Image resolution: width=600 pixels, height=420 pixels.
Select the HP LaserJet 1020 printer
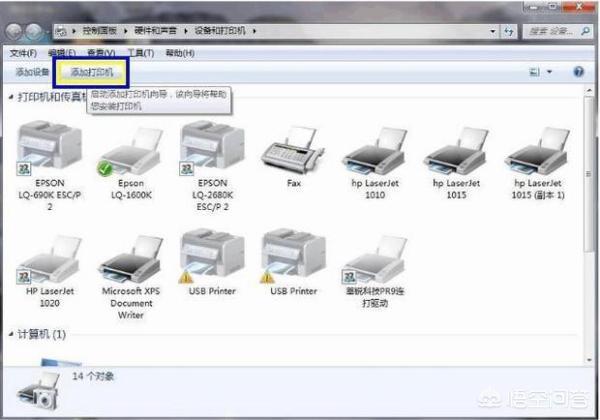(x=49, y=272)
